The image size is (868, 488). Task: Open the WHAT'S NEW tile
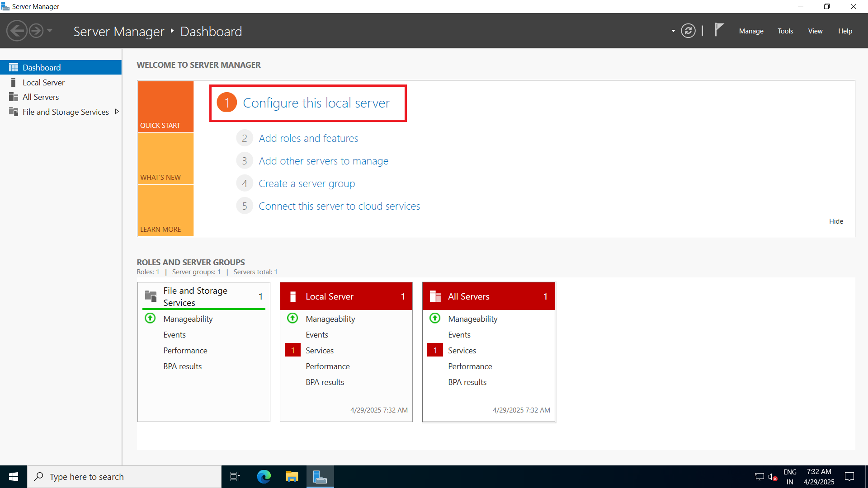pyautogui.click(x=165, y=159)
